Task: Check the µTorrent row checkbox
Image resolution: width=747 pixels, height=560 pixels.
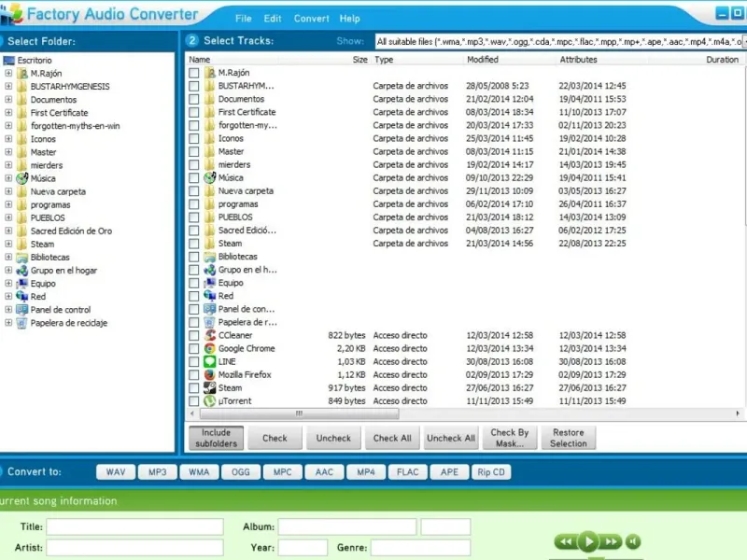Action: [x=194, y=401]
